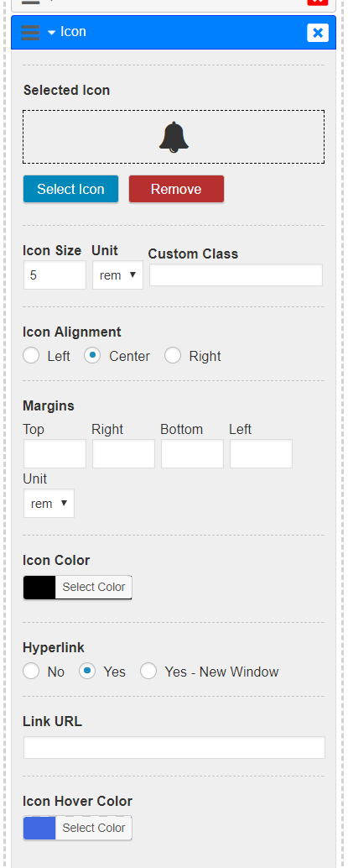Image resolution: width=348 pixels, height=868 pixels.
Task: Set Hyperlink to No
Action: 31,672
